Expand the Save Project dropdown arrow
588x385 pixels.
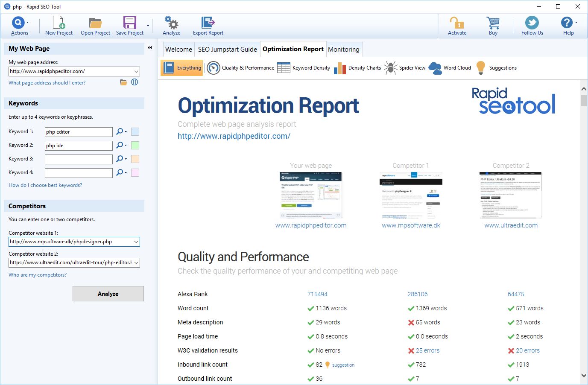148,26
